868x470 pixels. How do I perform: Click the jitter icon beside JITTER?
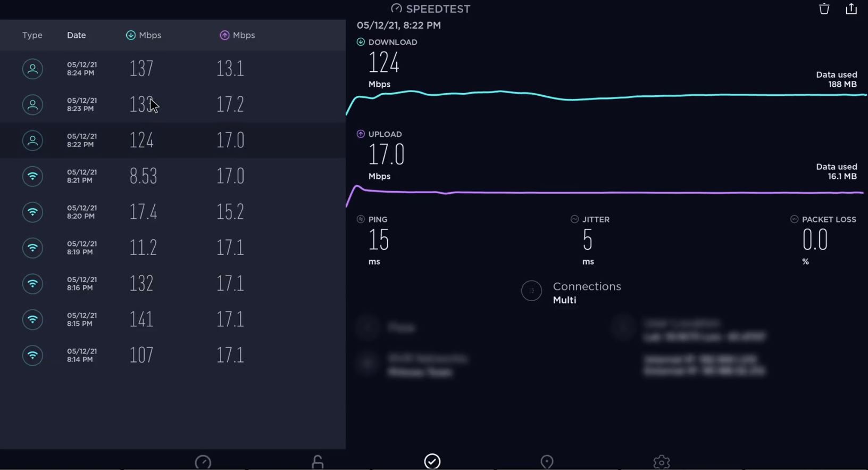click(574, 219)
